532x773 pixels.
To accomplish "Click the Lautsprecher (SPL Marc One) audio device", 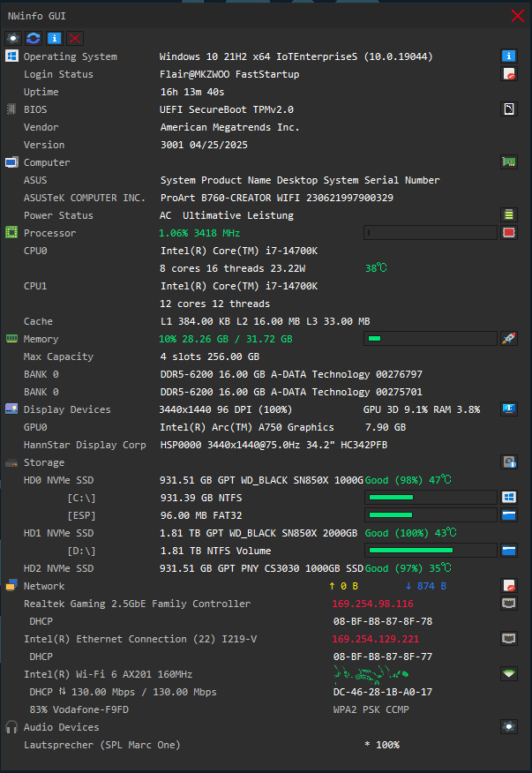I will (x=102, y=745).
